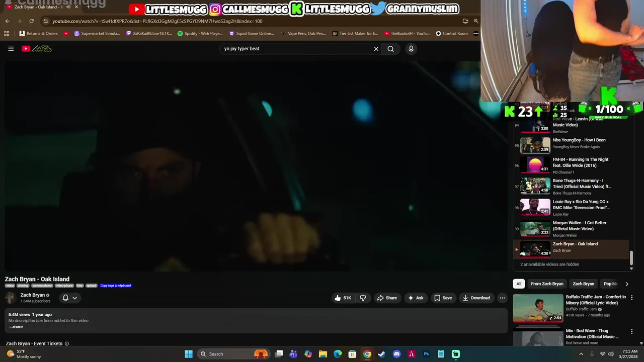Open Discord from the taskbar
The width and height of the screenshot is (644, 362).
pyautogui.click(x=396, y=354)
